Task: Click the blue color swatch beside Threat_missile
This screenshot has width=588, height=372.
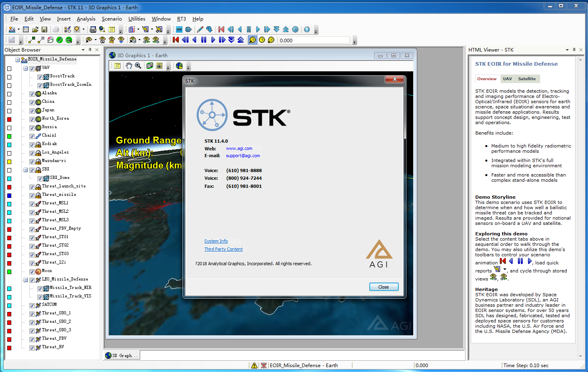Action: pyautogui.click(x=9, y=195)
